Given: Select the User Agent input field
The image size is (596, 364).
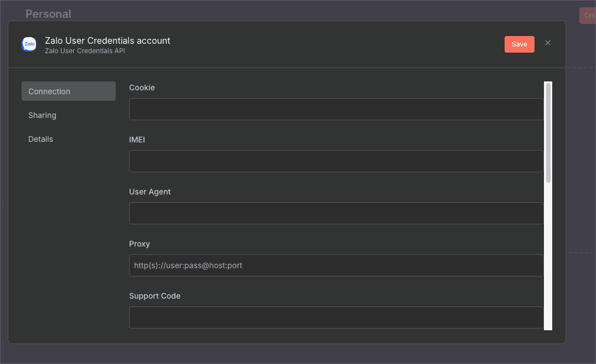Looking at the screenshot, I should tap(336, 213).
